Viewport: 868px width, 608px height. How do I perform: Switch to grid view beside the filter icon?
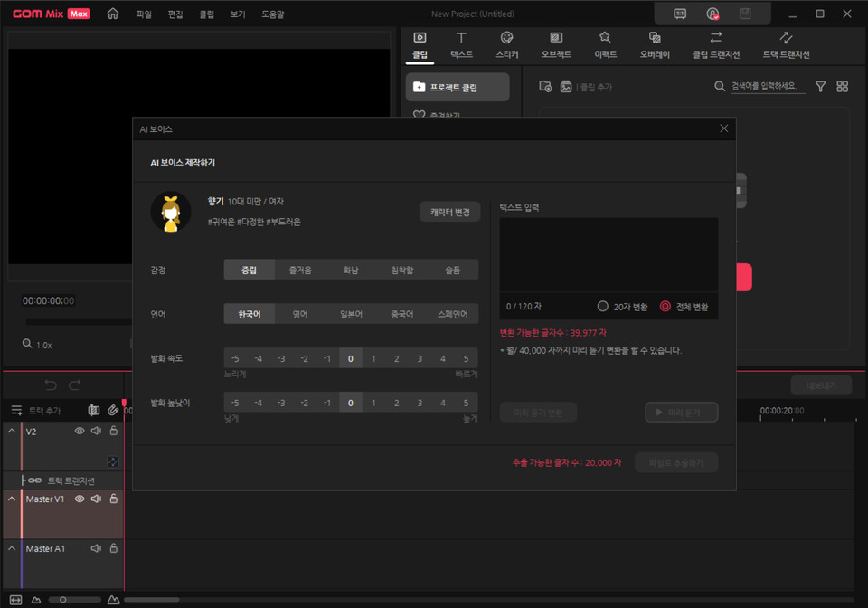click(843, 85)
